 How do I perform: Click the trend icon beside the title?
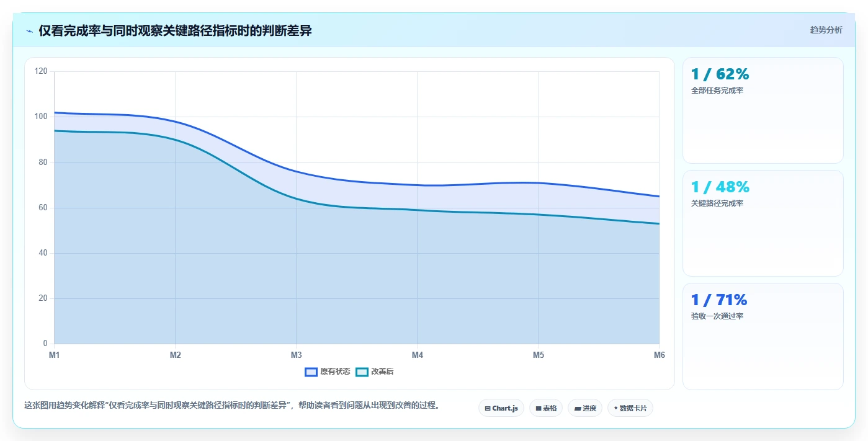click(29, 31)
